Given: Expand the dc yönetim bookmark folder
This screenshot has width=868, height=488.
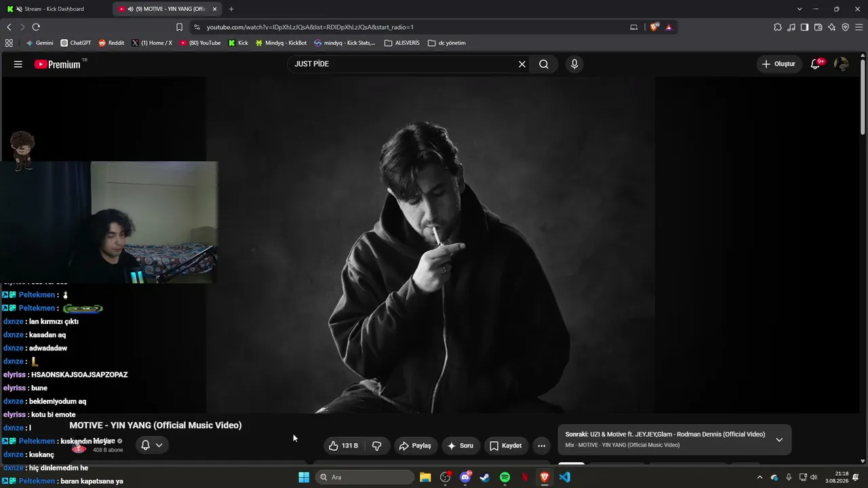Looking at the screenshot, I should [447, 43].
